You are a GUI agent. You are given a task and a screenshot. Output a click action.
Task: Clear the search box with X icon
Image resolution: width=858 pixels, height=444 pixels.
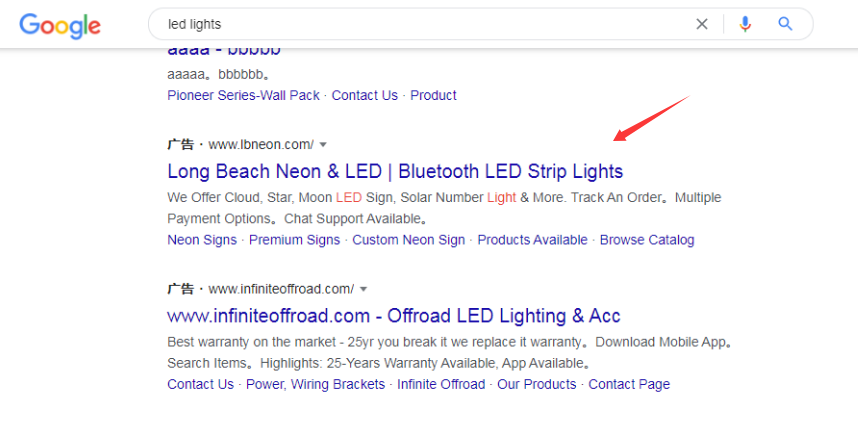point(702,24)
